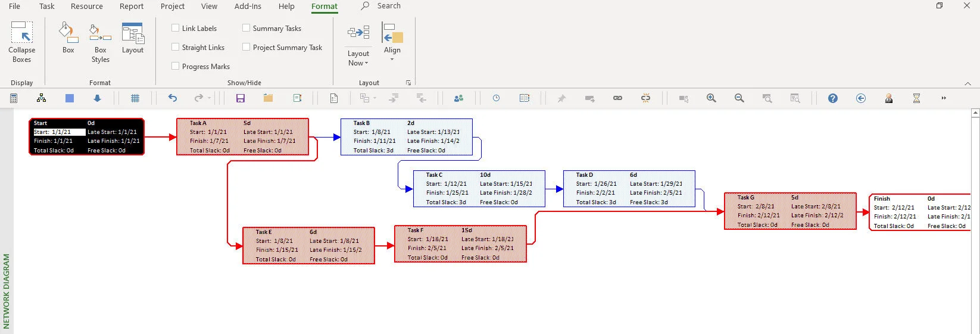Open the Report tab
Screen dimensions: 980x334
[x=132, y=6]
